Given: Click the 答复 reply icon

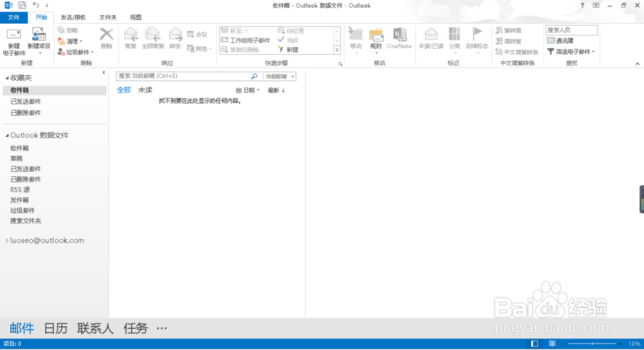Looking at the screenshot, I should click(x=131, y=39).
